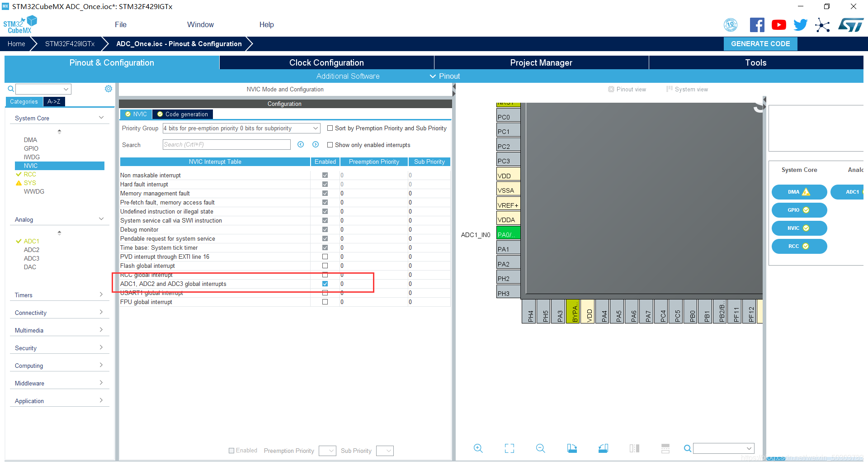Click GENERATE CODE button
This screenshot has height=466, width=868.
coord(760,43)
